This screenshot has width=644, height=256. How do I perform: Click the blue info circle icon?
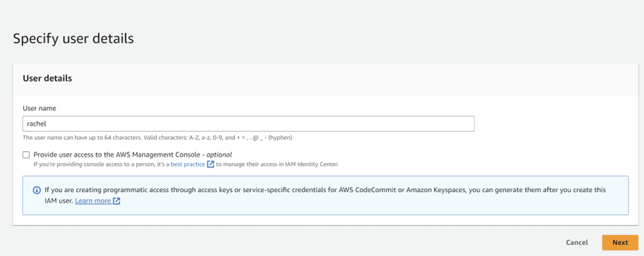click(36, 191)
